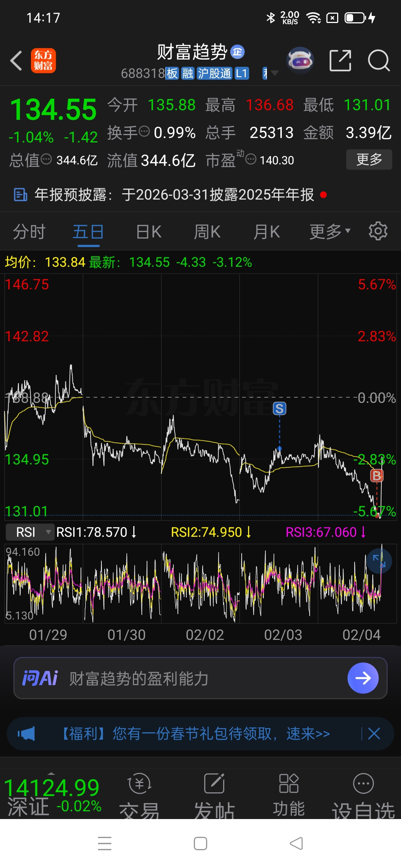
Task: Expand the 更多 chart period dropdown
Action: tap(330, 232)
